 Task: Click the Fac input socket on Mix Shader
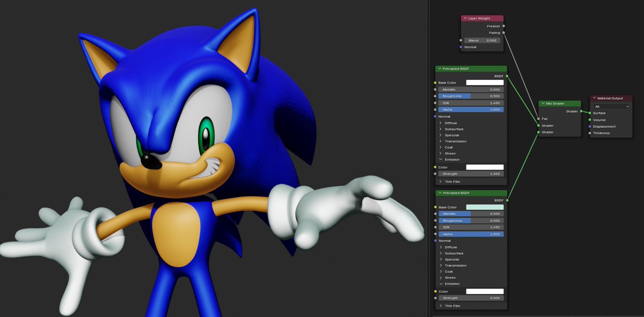point(538,119)
